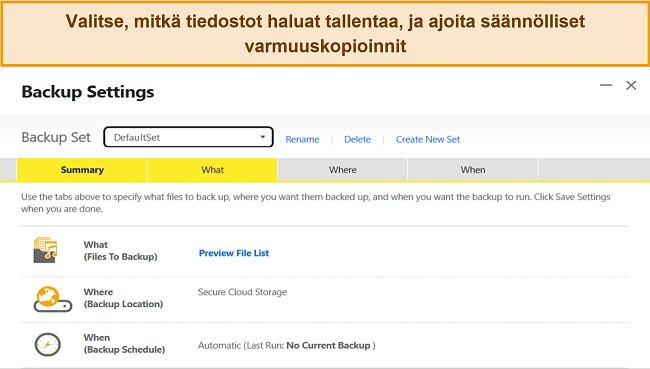
Task: Switch to the Where tab
Action: (x=342, y=170)
